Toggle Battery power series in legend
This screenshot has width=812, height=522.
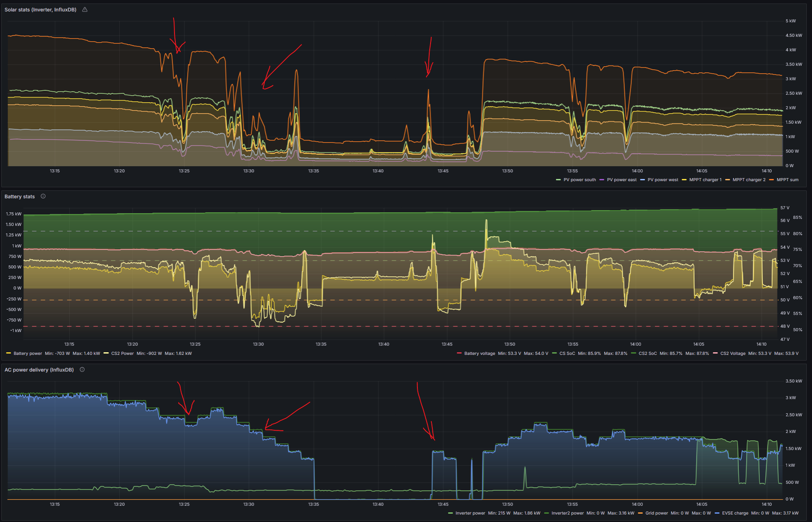28,354
